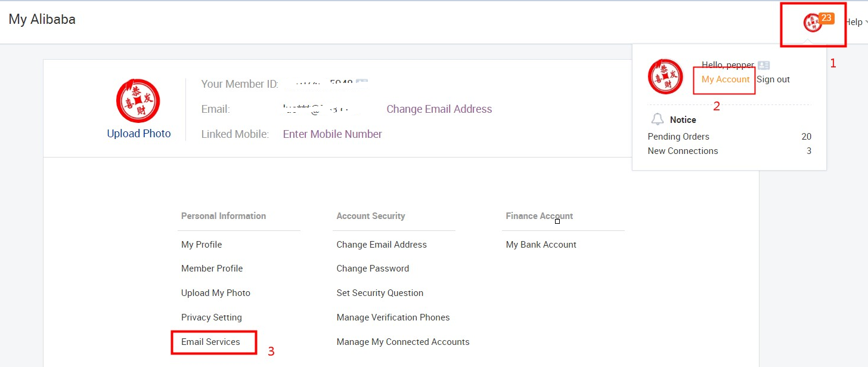Screen dimensions: 868x367
Task: Open Change Email Address under Account Security
Action: (x=382, y=245)
